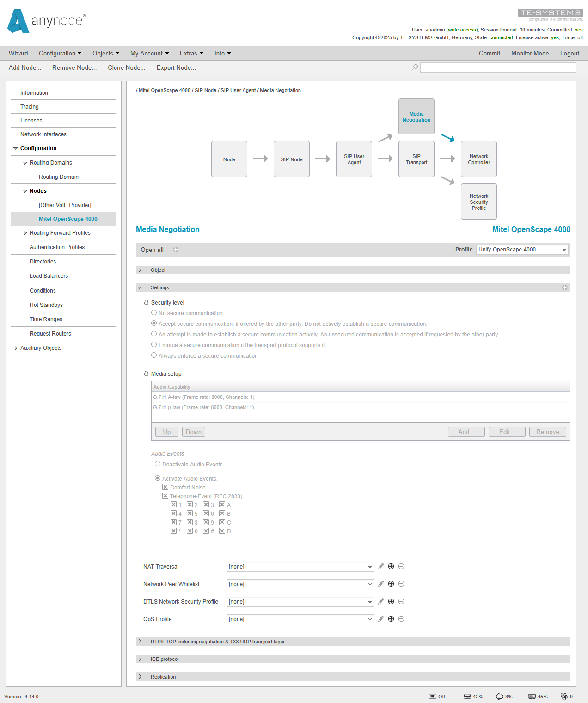Open the Configuration menu
This screenshot has width=588, height=703.
[60, 53]
